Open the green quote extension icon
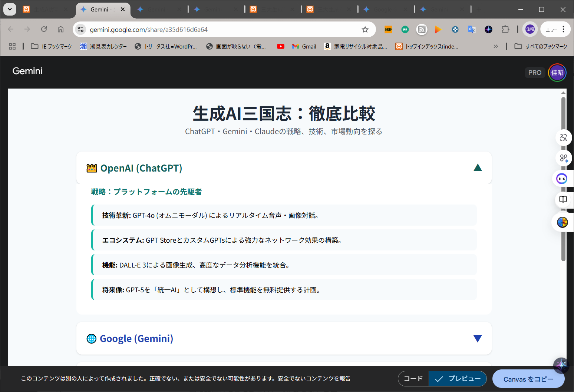 [x=405, y=30]
